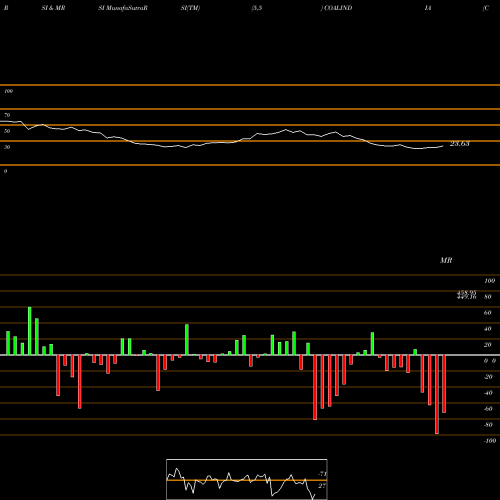Screen dimensions: 500x500
Task: Click the MR axis label -40
Action: click(488, 393)
